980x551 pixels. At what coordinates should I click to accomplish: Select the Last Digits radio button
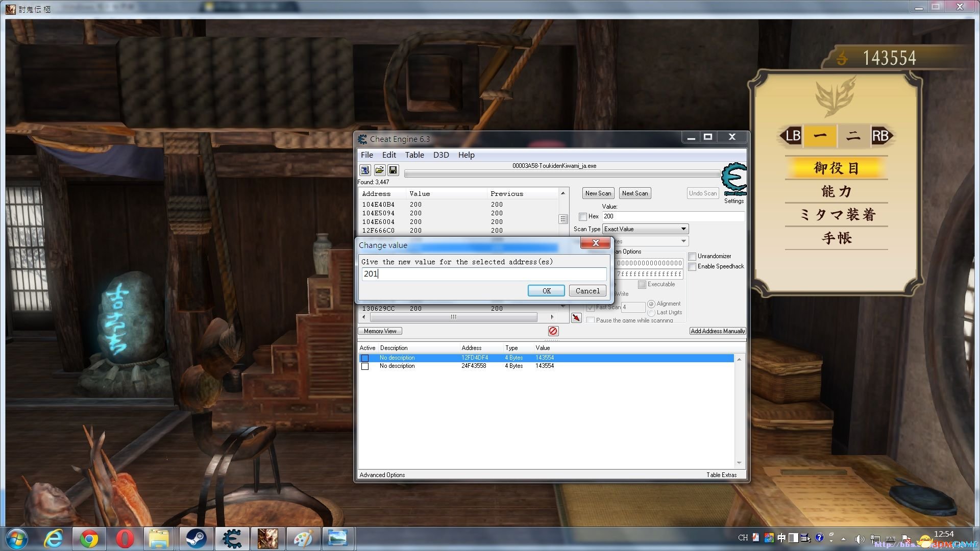click(651, 312)
